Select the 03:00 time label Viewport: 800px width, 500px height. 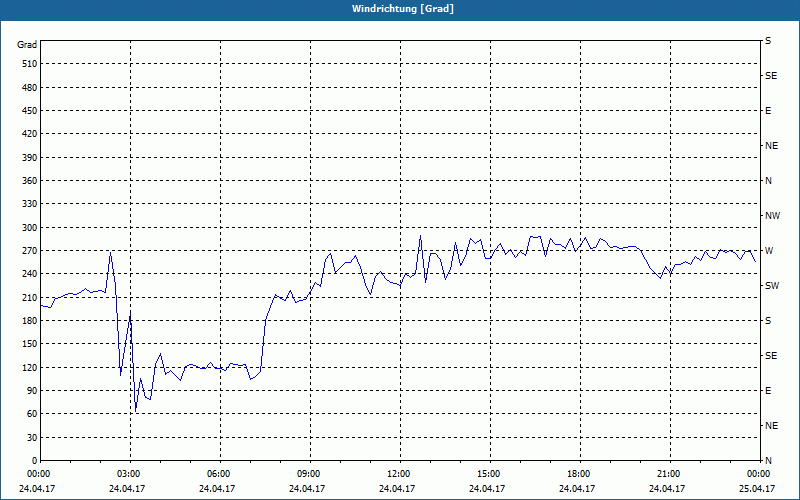[128, 473]
